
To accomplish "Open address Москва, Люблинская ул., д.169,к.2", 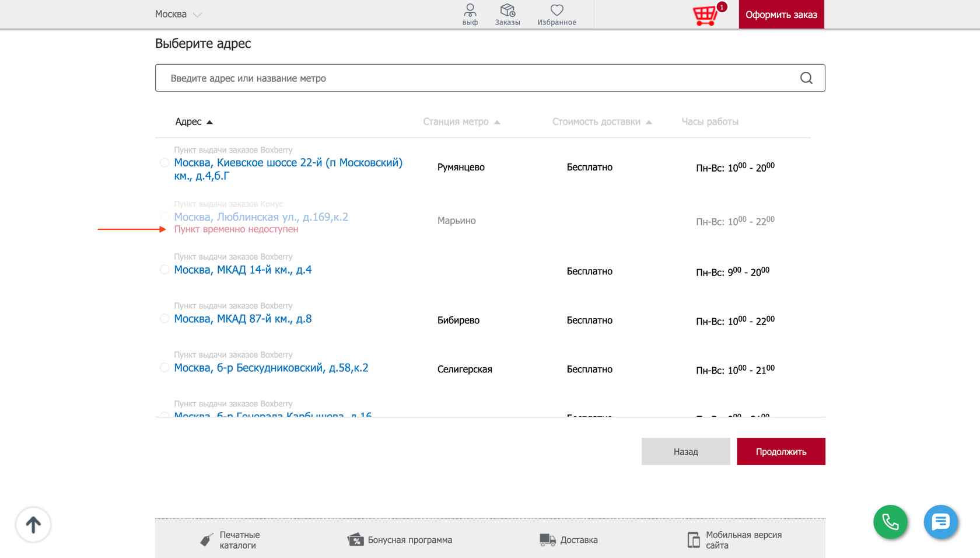I will [261, 217].
